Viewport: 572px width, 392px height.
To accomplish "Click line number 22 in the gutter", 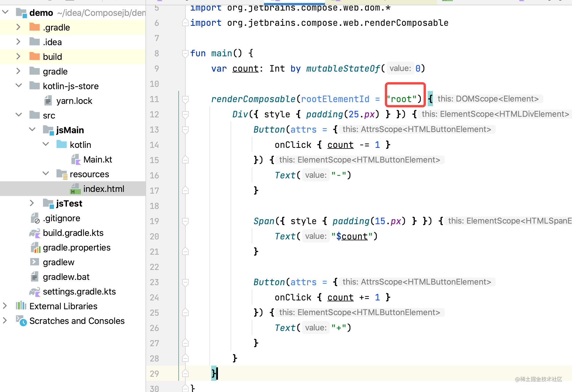I will pyautogui.click(x=154, y=267).
